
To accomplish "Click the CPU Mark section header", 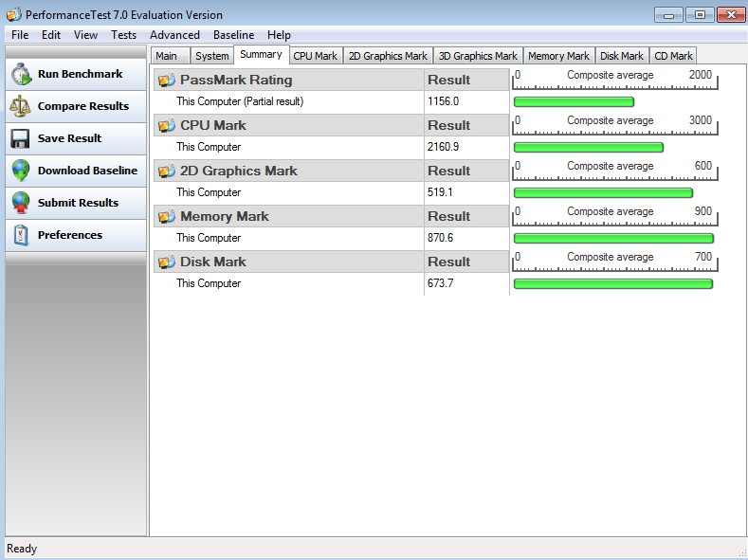I will coord(288,125).
